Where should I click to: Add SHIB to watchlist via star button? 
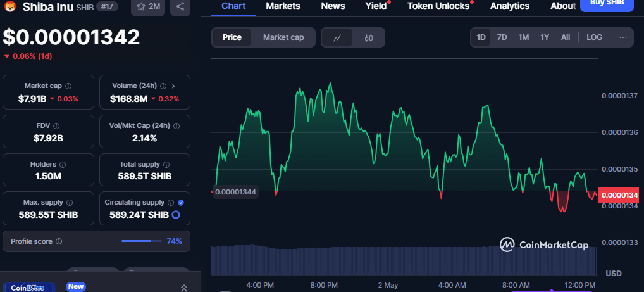click(148, 6)
